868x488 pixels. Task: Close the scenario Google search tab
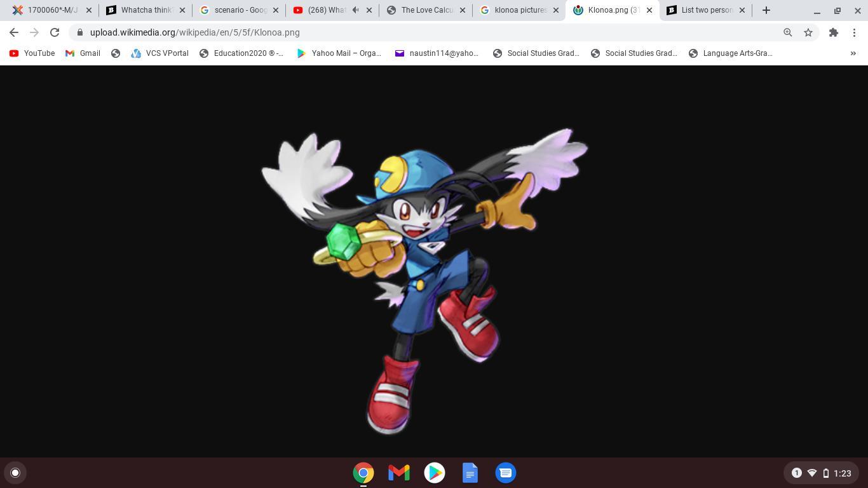point(276,10)
